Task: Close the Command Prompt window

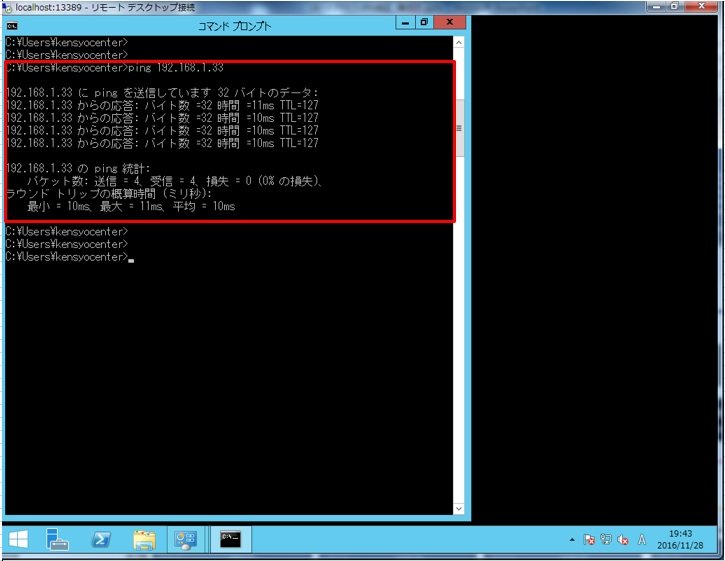Action: tap(448, 22)
